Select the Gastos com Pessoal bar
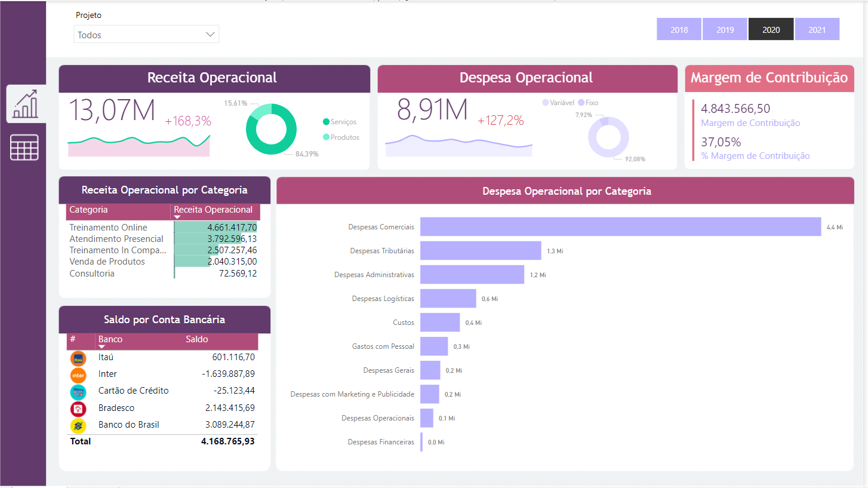868x488 pixels. click(434, 346)
